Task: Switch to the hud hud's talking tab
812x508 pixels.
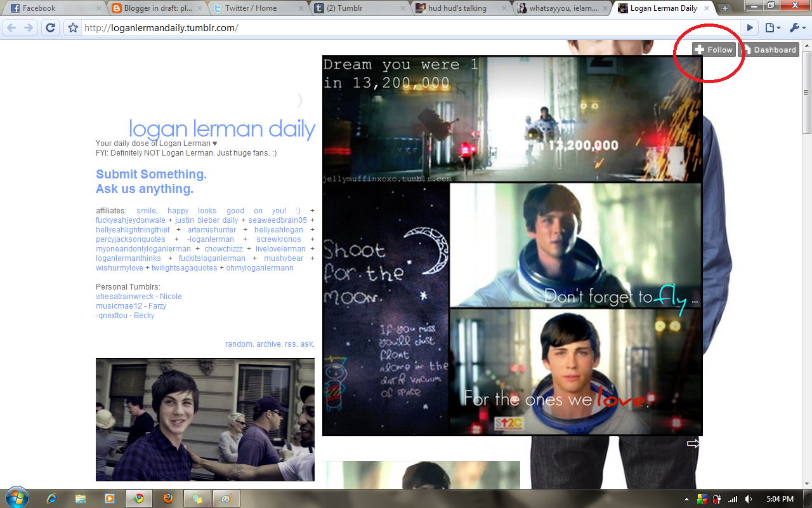Action: click(x=460, y=8)
